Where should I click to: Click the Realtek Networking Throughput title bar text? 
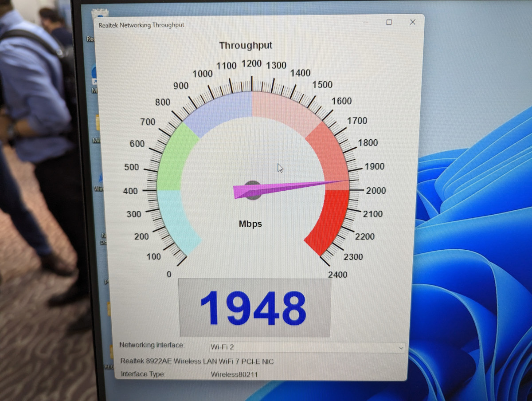(x=141, y=25)
